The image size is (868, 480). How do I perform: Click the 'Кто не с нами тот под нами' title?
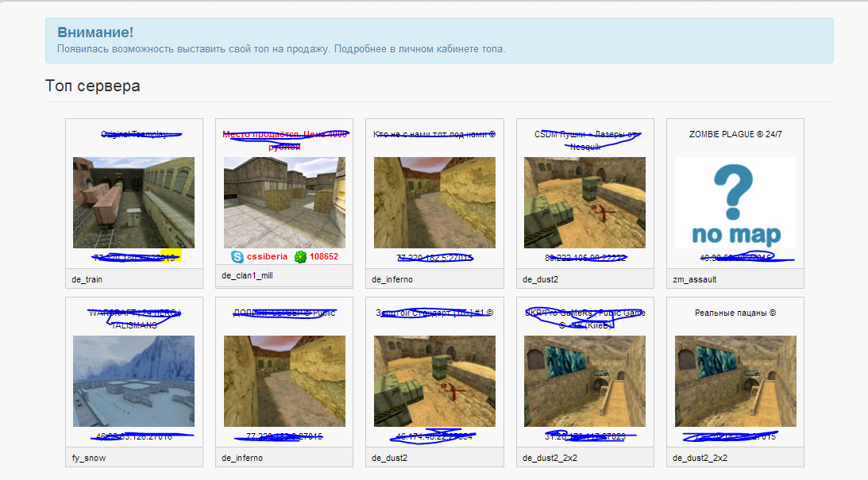pos(434,134)
